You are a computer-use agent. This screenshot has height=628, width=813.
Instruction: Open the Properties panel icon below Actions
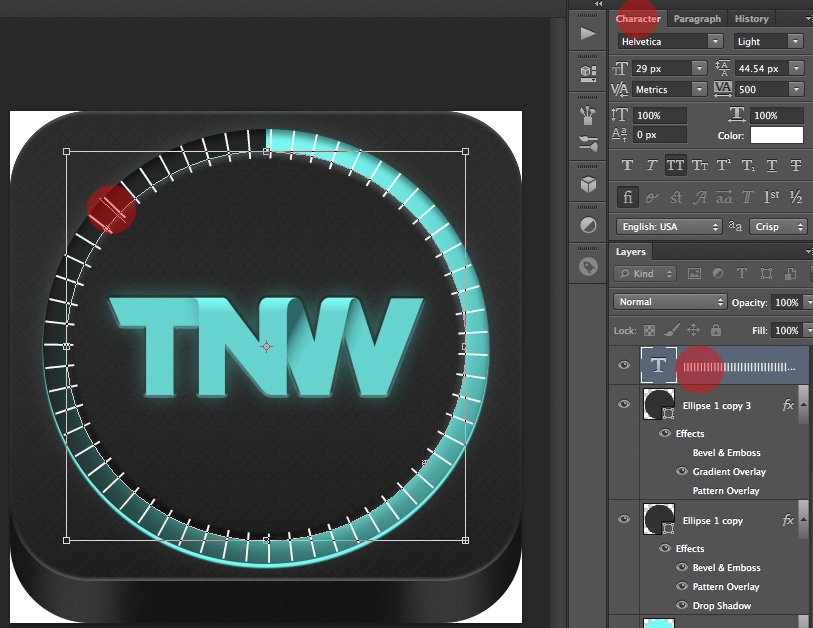pyautogui.click(x=588, y=73)
